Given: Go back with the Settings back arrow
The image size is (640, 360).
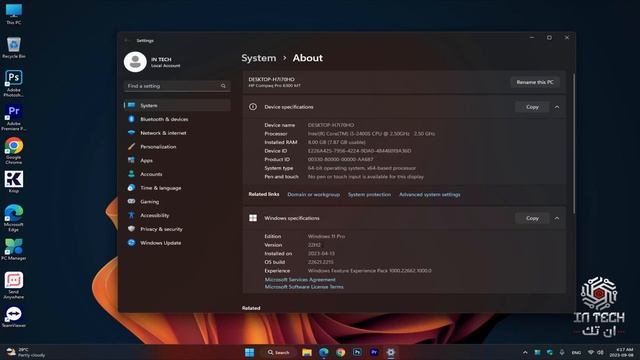Looking at the screenshot, I should coord(127,40).
